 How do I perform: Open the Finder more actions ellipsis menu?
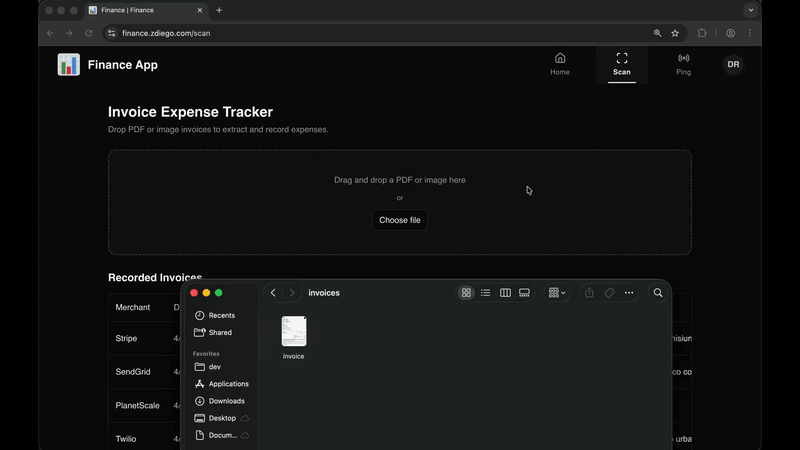(x=629, y=293)
